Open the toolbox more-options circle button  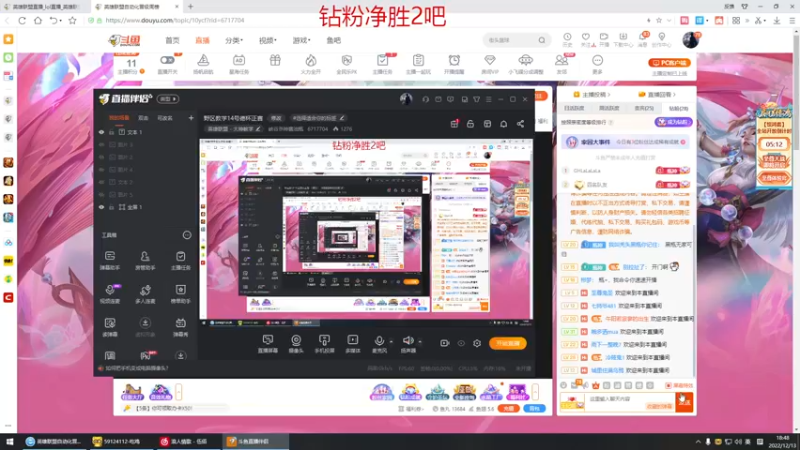click(x=187, y=235)
